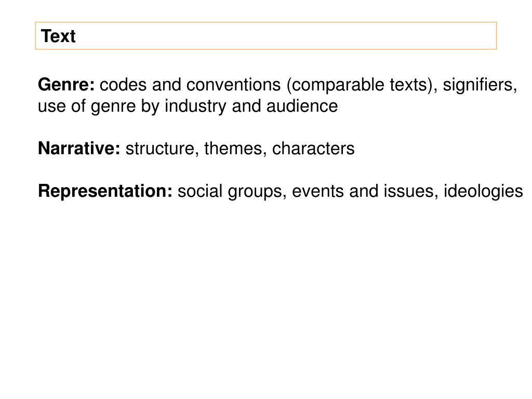Click the word 'ideologies'
The height and width of the screenshot is (399, 532).
click(483, 191)
